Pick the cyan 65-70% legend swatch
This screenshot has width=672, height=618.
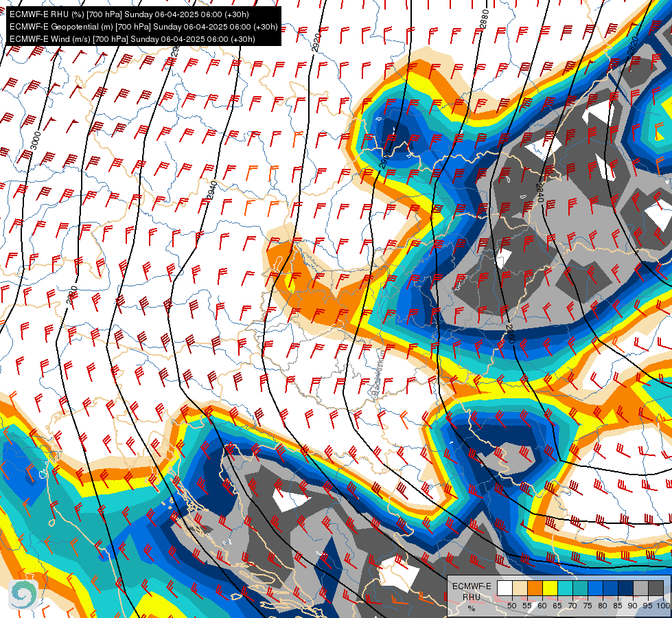point(565,588)
